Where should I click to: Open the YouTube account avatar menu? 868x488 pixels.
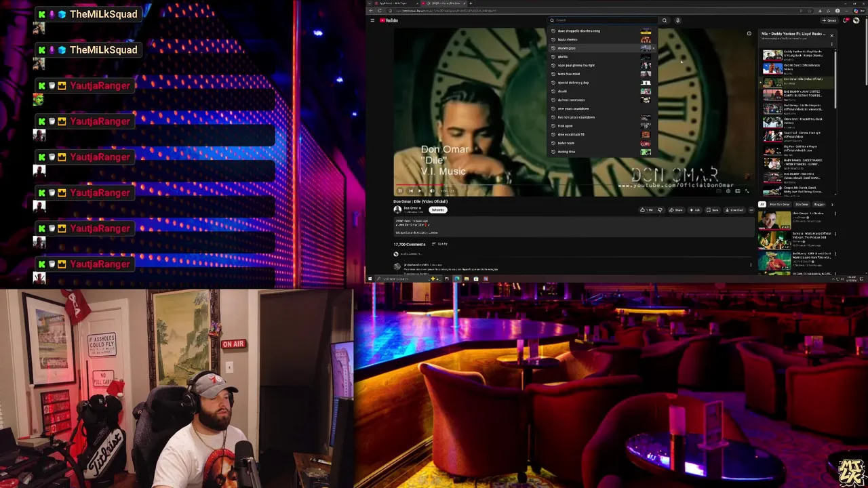(856, 20)
